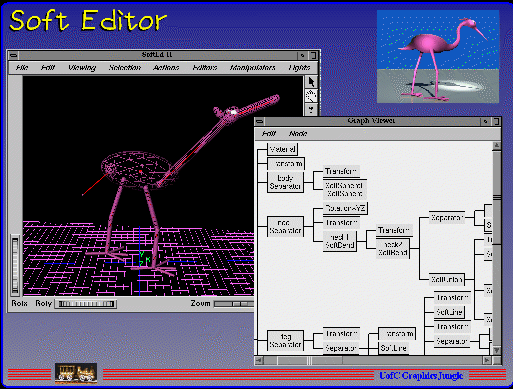
Task: Click the third viewer tool below the hand
Action: [x=311, y=109]
